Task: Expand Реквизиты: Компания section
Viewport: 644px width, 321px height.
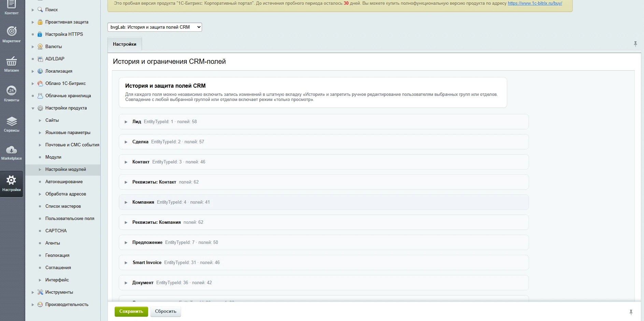Action: [x=324, y=222]
